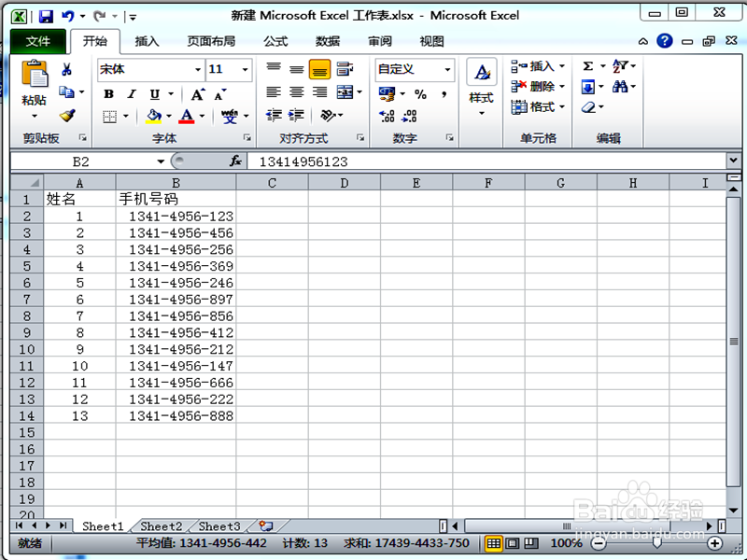This screenshot has width=747, height=560.
Task: Click the Sort and Filter icon
Action: (x=620, y=65)
